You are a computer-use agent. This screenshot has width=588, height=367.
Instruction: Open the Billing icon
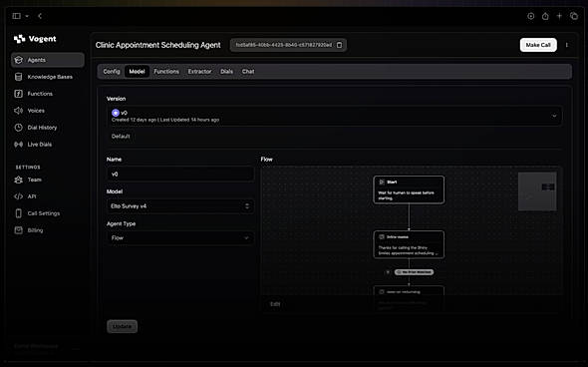pyautogui.click(x=18, y=230)
